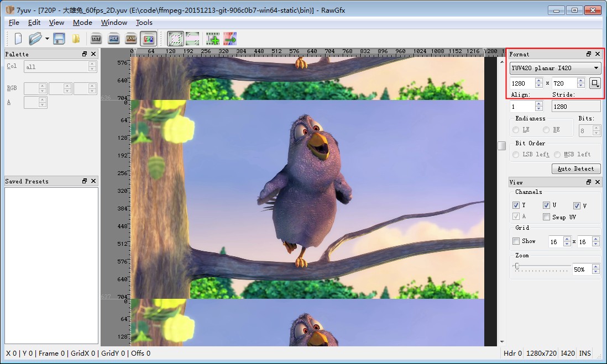The height and width of the screenshot is (364, 607).
Task: Open the Tools menu
Action: [144, 23]
